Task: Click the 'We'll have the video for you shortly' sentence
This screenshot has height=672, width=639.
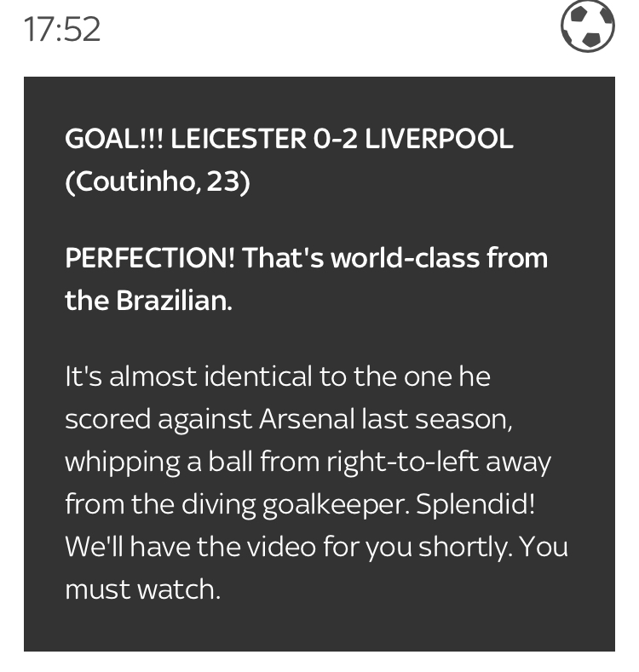Action: 289,547
